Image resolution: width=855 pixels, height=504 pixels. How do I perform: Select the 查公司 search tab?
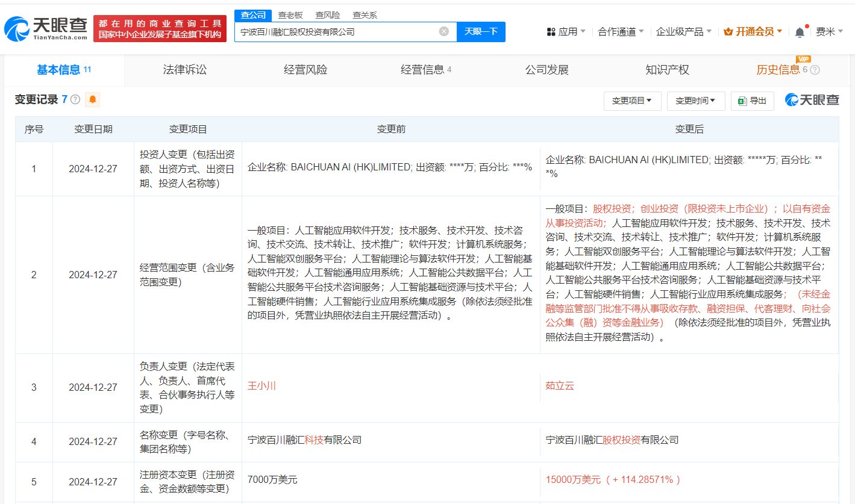pyautogui.click(x=252, y=15)
